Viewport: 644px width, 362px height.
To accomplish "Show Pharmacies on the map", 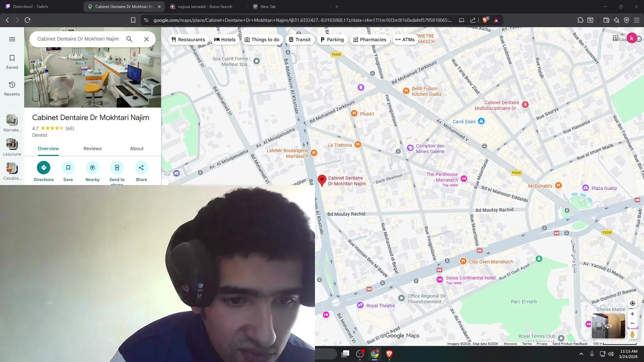I will (370, 39).
